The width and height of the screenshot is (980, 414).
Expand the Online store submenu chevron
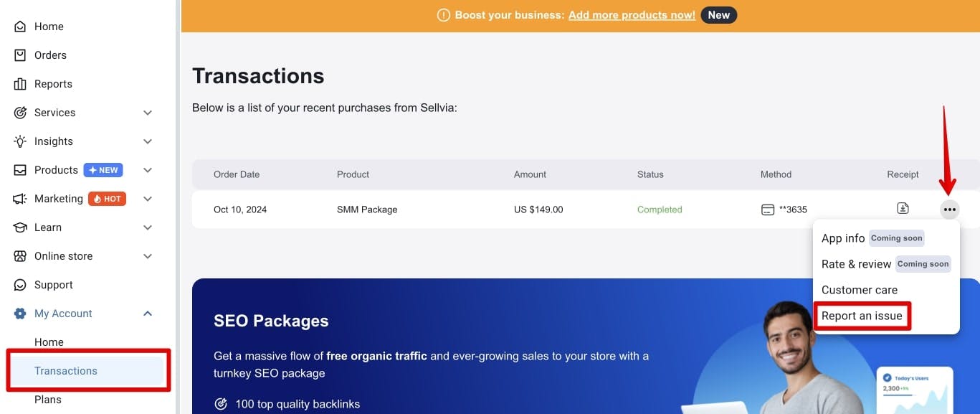click(x=148, y=256)
